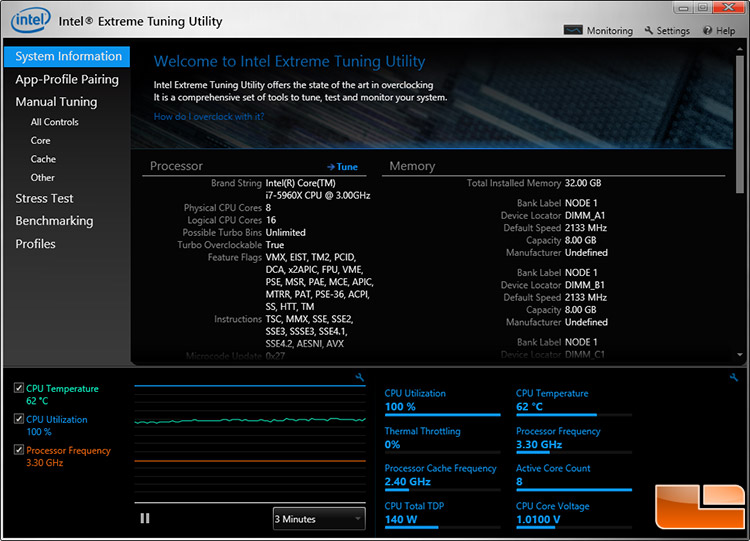This screenshot has width=750, height=541.
Task: Click the Settings wrench icon
Action: (649, 30)
